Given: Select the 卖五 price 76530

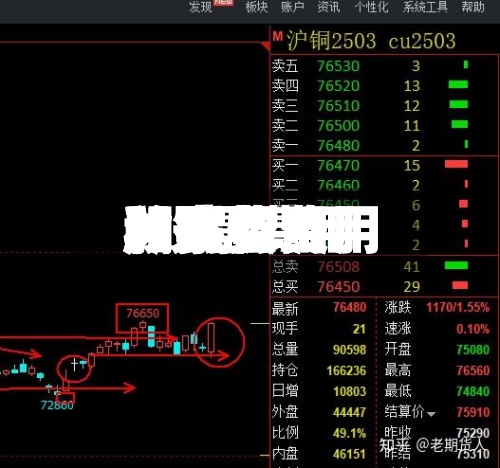Looking at the screenshot, I should click(x=338, y=66).
